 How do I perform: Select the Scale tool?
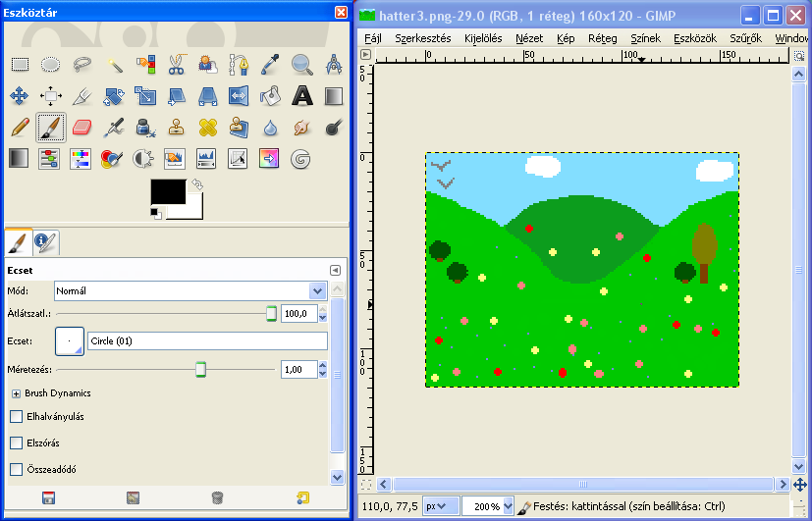click(x=145, y=96)
